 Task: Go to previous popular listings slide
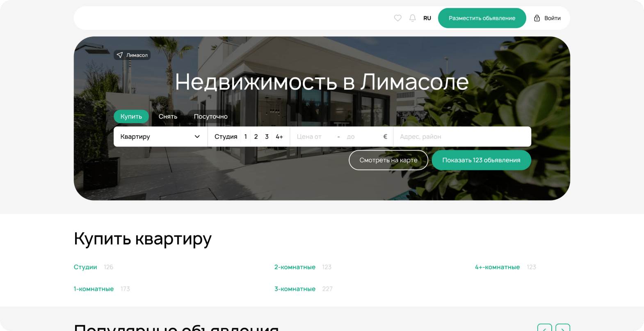click(545, 327)
